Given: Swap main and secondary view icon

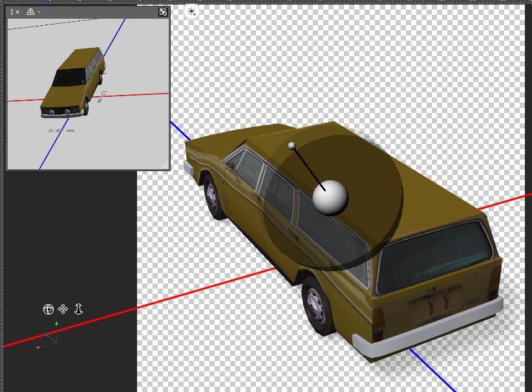Looking at the screenshot, I should (163, 12).
